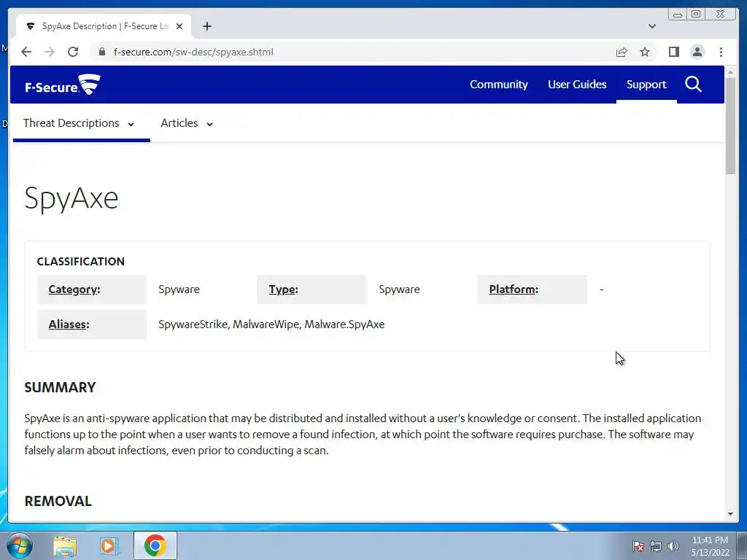Open Windows Explorer from the taskbar
Viewport: 747px width, 560px height.
[65, 545]
